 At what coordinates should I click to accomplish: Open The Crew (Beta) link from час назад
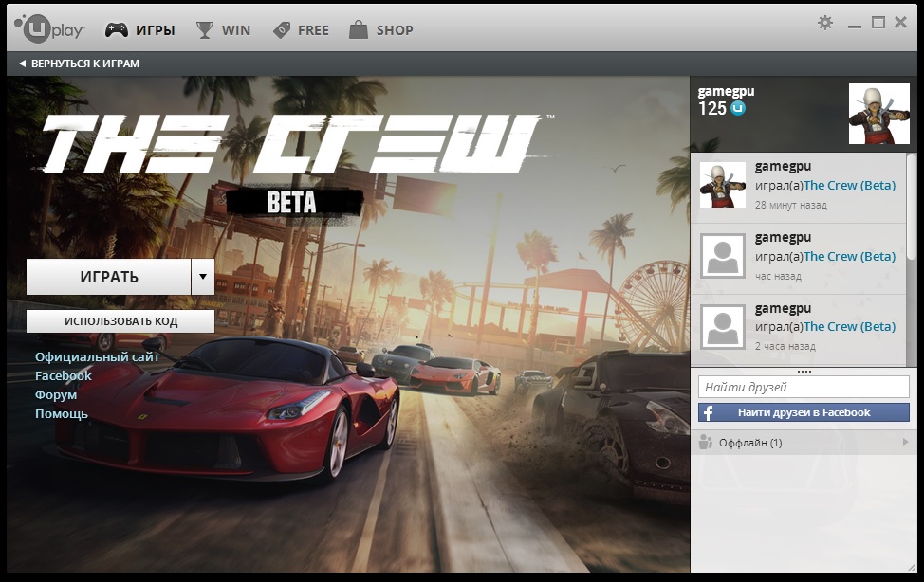click(x=849, y=256)
